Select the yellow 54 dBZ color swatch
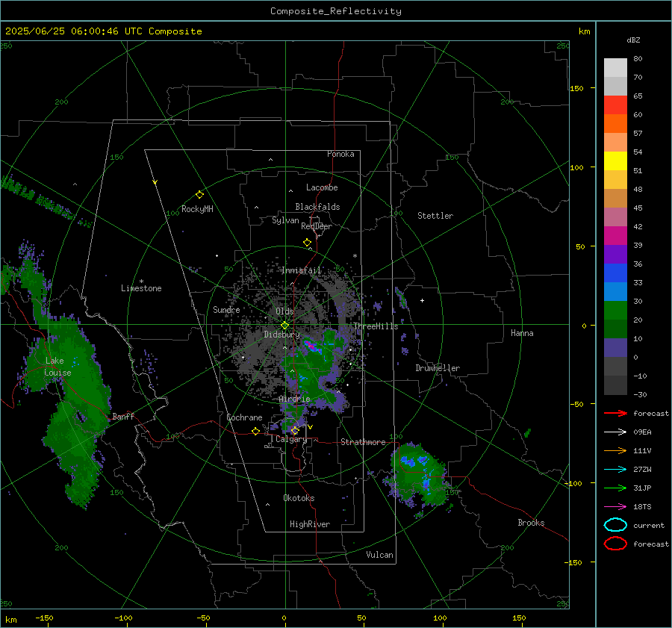This screenshot has width=672, height=628. pyautogui.click(x=615, y=161)
